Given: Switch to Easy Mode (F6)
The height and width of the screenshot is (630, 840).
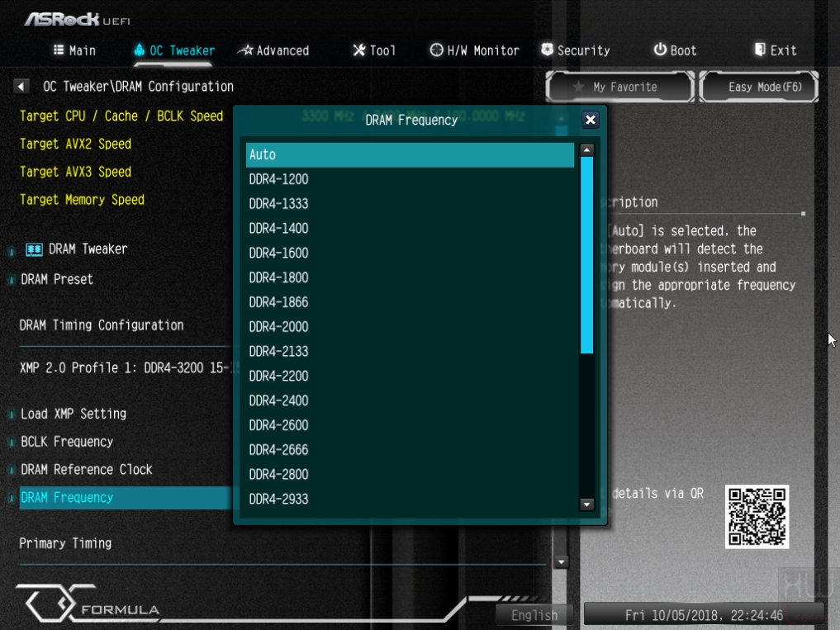Looking at the screenshot, I should 759,87.
